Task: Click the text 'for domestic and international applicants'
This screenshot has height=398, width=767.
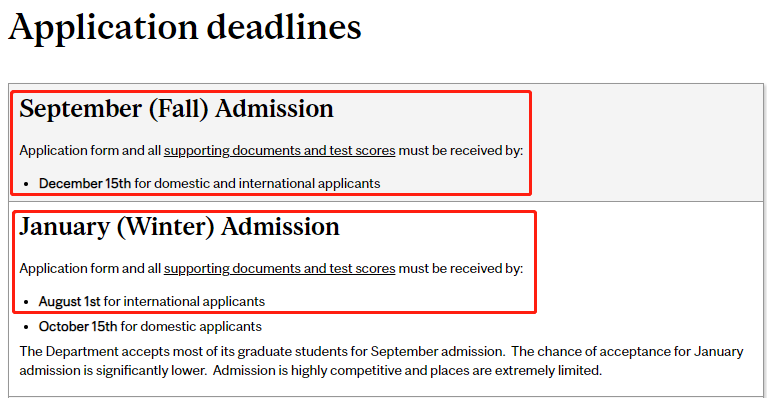Action: pos(257,183)
